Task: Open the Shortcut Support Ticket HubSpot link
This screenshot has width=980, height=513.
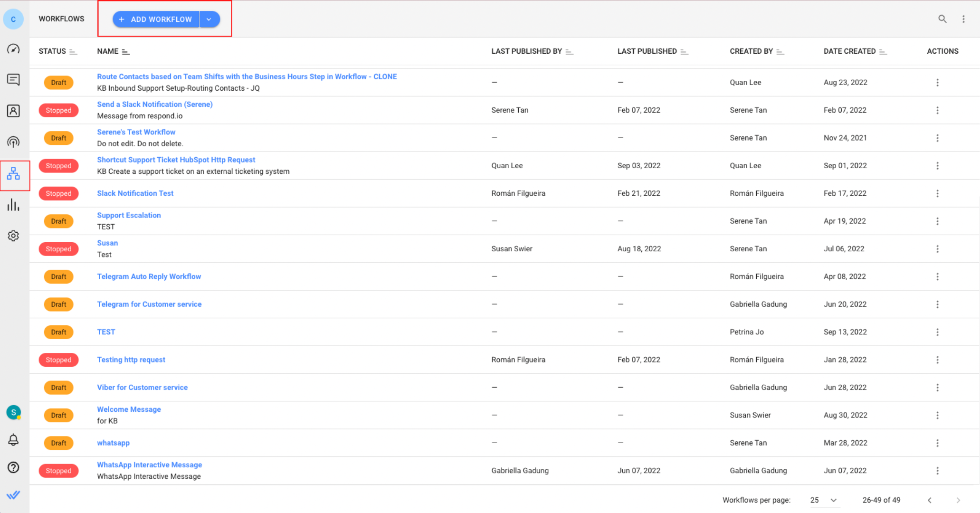Action: (x=176, y=159)
